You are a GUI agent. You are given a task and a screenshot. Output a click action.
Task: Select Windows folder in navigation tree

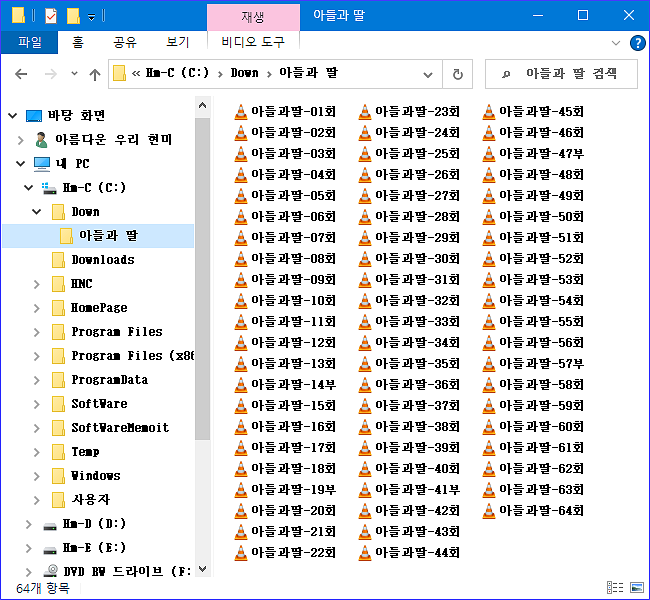(96, 476)
